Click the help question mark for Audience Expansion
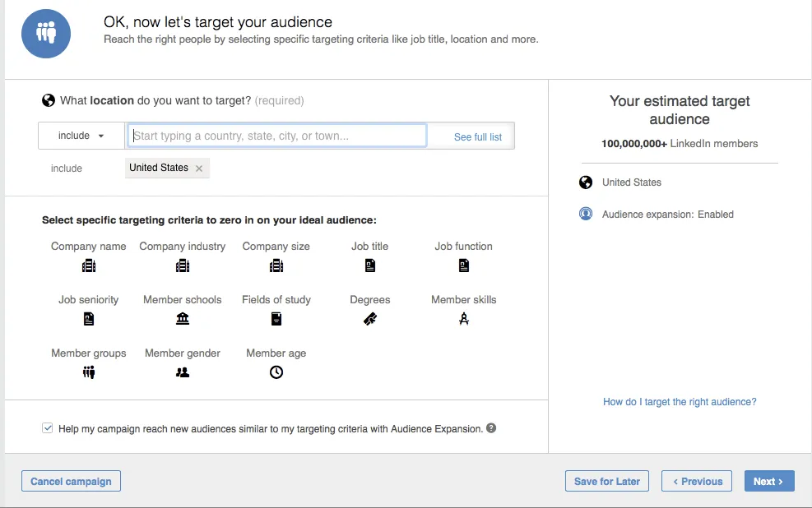 [x=491, y=427]
